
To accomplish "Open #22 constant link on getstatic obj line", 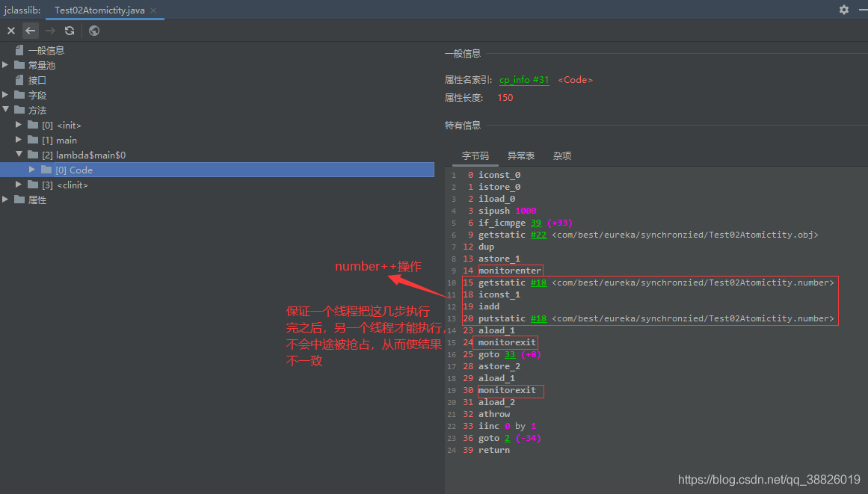I will [538, 235].
